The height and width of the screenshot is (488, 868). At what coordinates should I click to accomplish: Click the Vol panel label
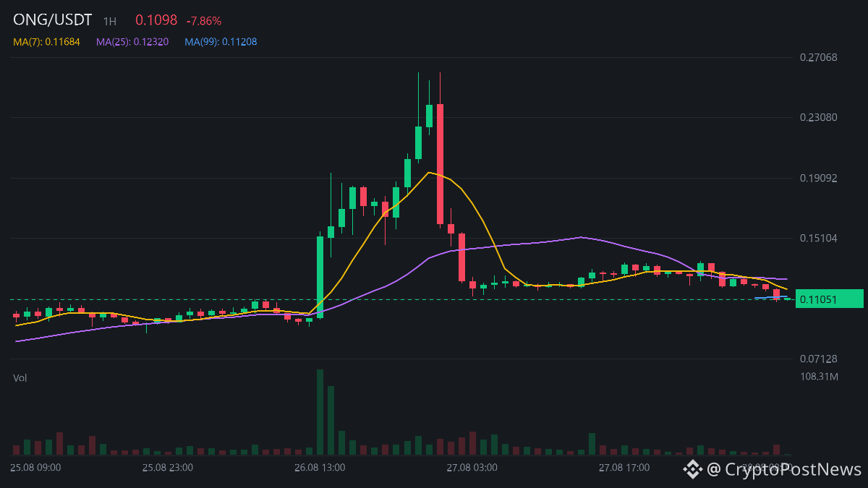coord(20,377)
